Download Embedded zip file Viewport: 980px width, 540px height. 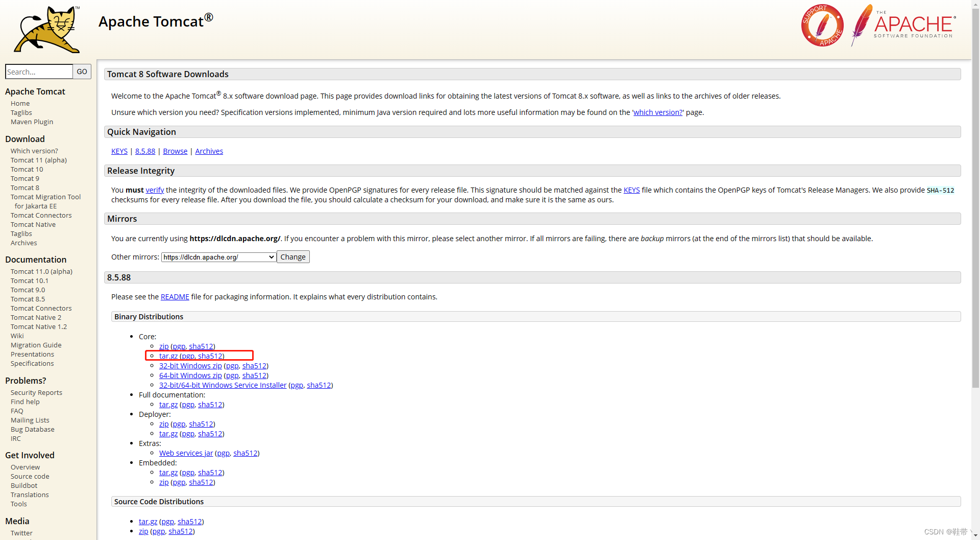click(163, 482)
